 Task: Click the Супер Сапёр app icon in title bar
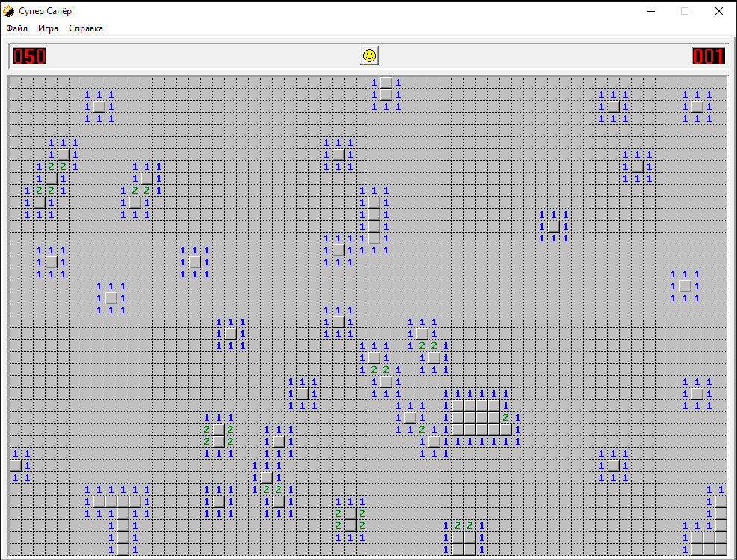[x=8, y=10]
